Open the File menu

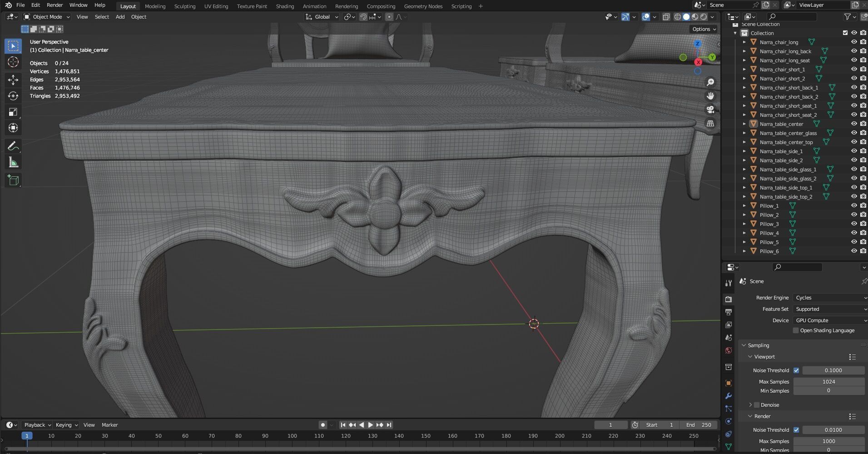click(20, 5)
